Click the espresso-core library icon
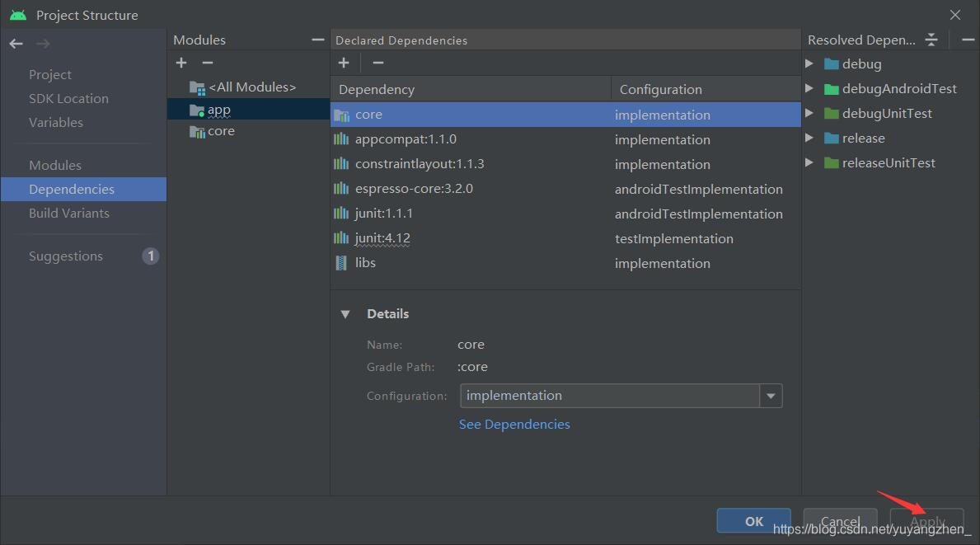Screen dimensions: 980x545 point(341,188)
